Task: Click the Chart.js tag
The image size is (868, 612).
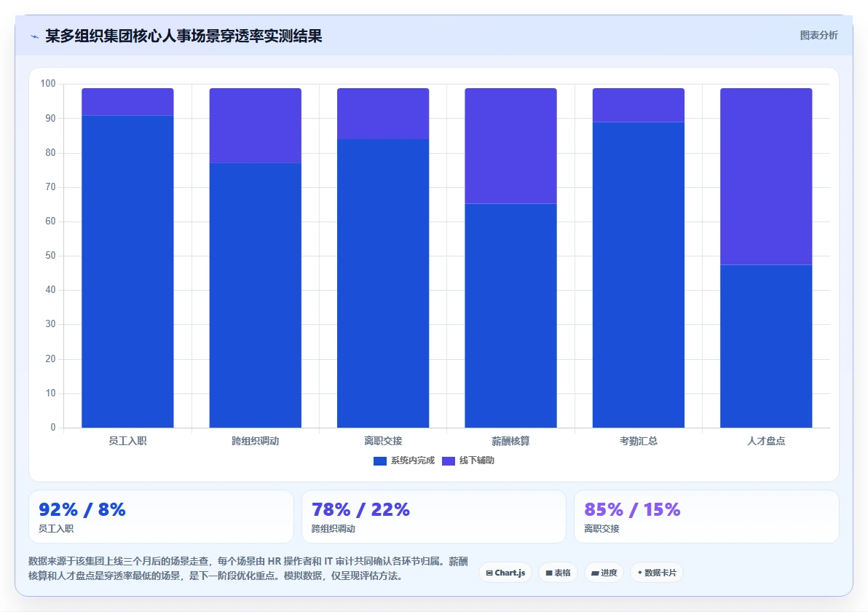Action: (x=505, y=573)
